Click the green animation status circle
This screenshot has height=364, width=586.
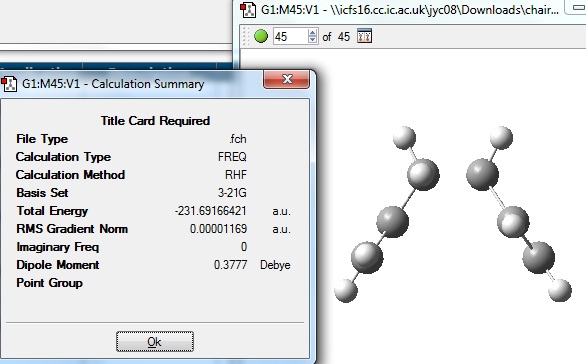click(x=261, y=36)
